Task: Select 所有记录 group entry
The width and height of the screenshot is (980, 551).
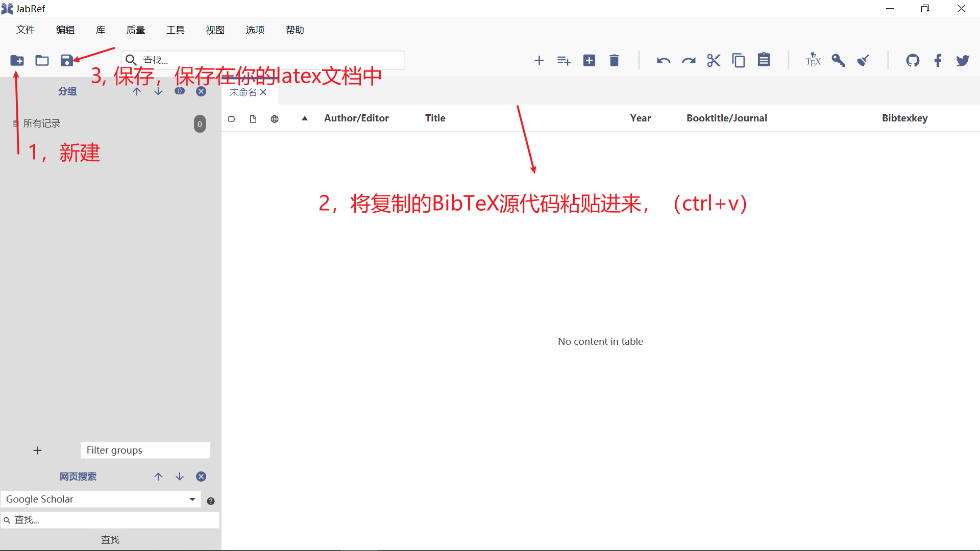Action: (x=42, y=123)
